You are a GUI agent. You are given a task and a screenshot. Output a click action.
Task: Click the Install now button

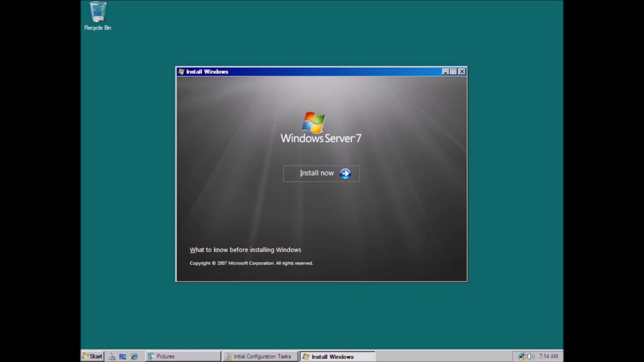(x=321, y=173)
